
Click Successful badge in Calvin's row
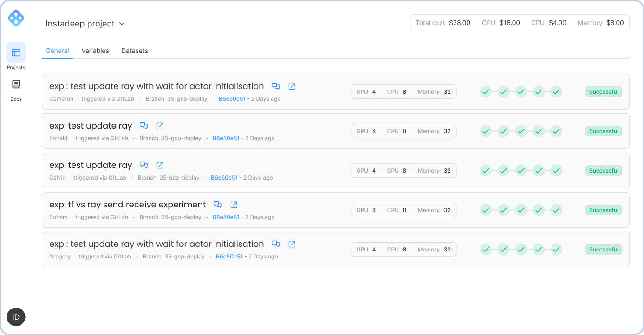604,171
